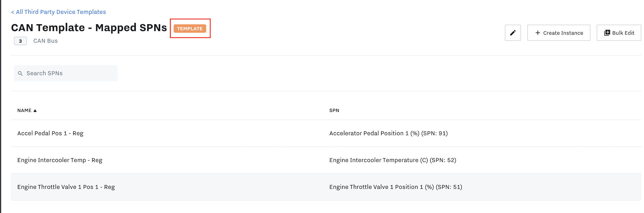Click the plus icon in Create Instance
Screen dimensions: 644x213
click(538, 33)
